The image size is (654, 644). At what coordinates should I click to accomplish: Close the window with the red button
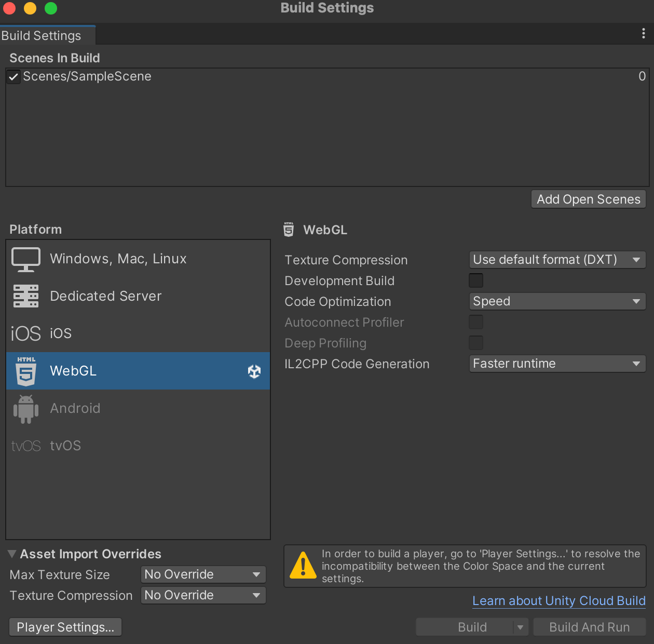point(9,8)
